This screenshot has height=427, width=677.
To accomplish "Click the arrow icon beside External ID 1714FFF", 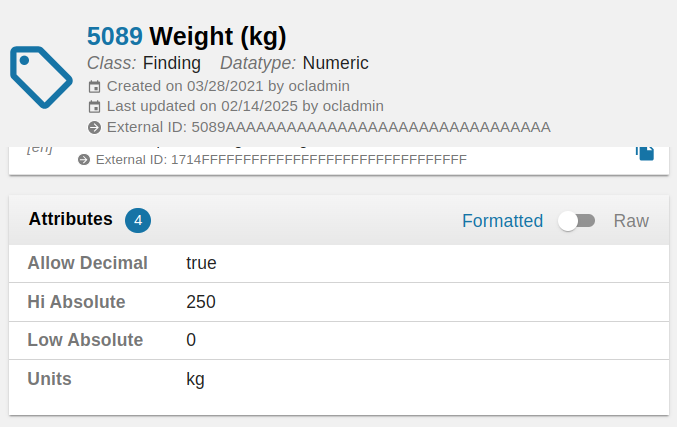I will (84, 159).
